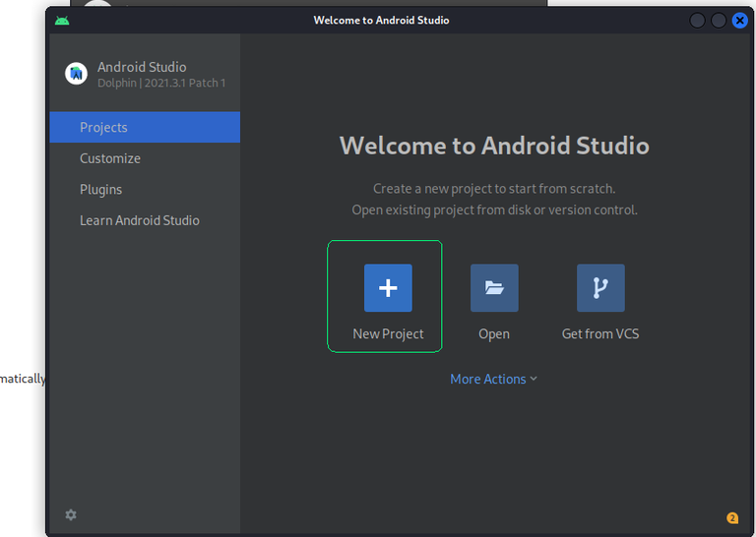Click the Get from VCS text label

600,334
